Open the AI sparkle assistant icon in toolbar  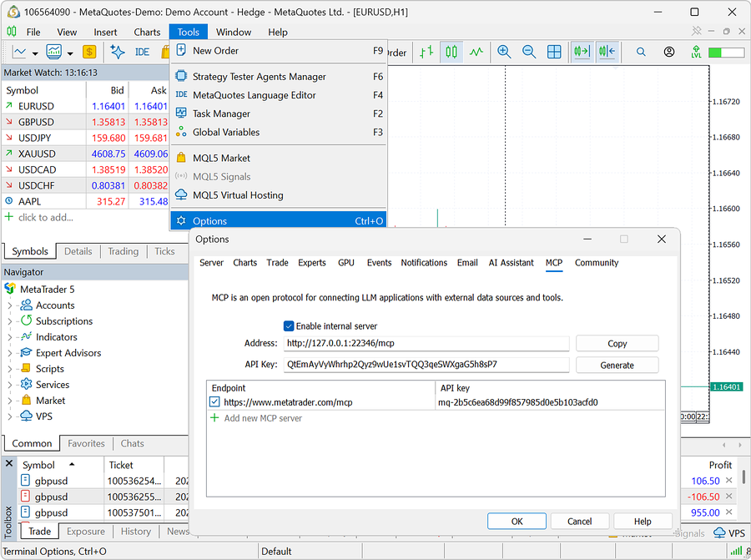(x=118, y=52)
